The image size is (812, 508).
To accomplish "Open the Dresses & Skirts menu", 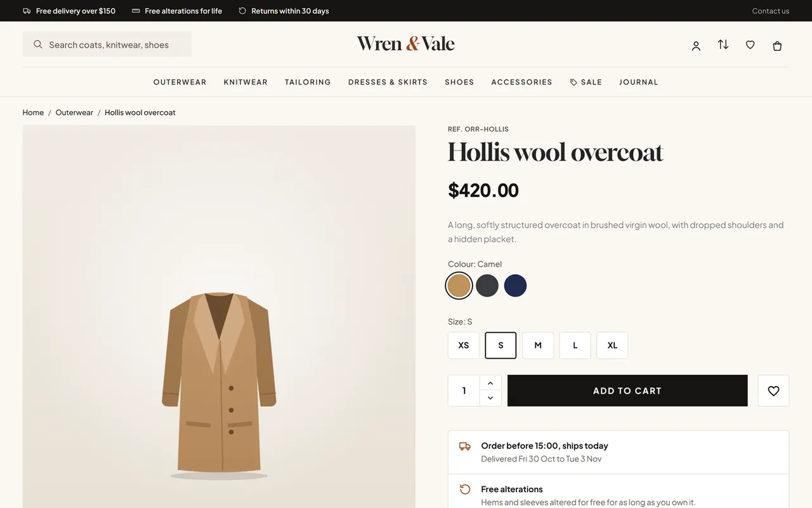I will (388, 82).
